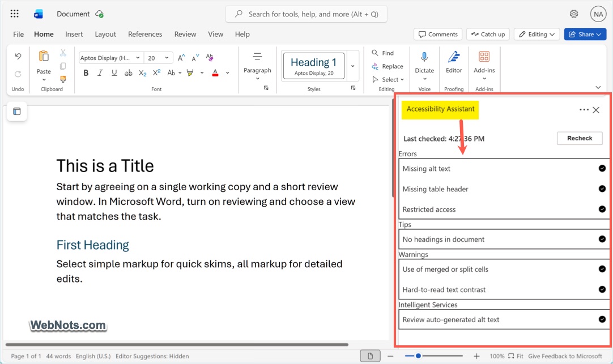Viewport: 613px width, 364px height.
Task: Expand font color options arrow
Action: click(227, 72)
